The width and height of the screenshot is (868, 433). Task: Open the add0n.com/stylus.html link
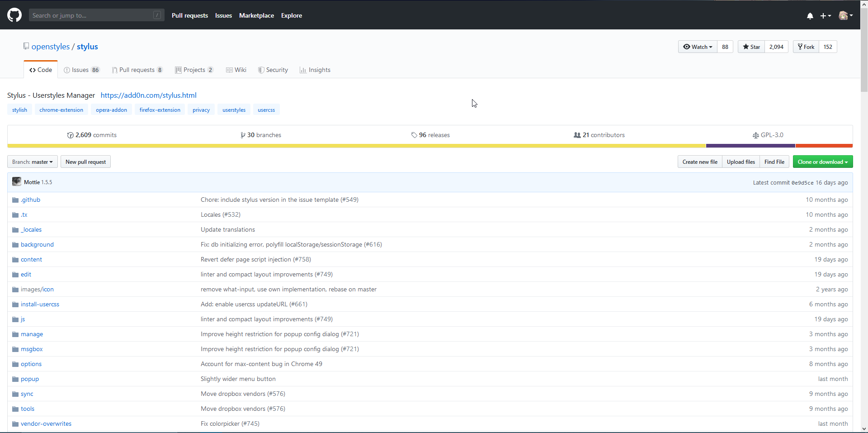pyautogui.click(x=149, y=95)
